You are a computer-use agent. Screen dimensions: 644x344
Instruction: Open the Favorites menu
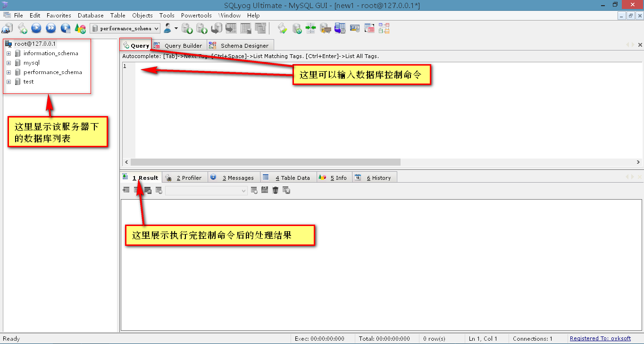(x=59, y=16)
